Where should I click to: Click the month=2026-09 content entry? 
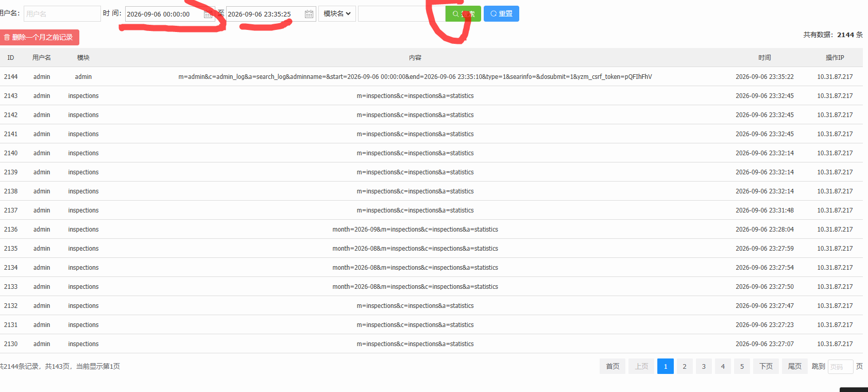(415, 230)
